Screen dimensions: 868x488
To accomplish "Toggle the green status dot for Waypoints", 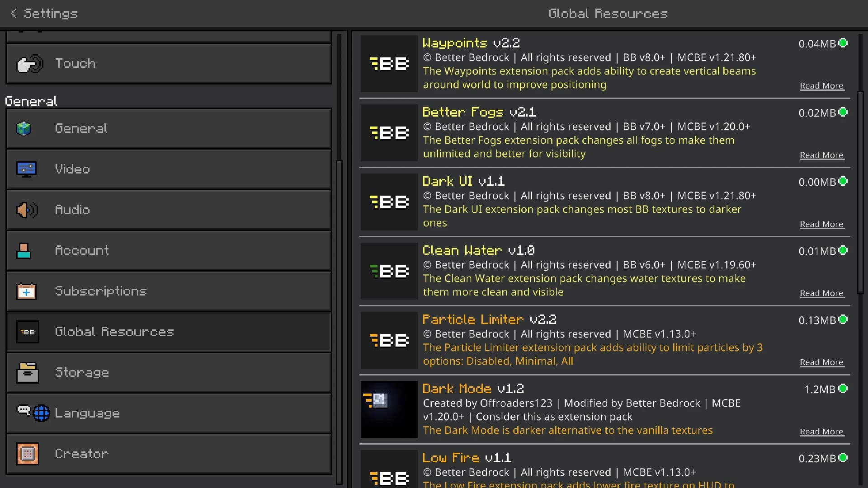I will pos(843,43).
